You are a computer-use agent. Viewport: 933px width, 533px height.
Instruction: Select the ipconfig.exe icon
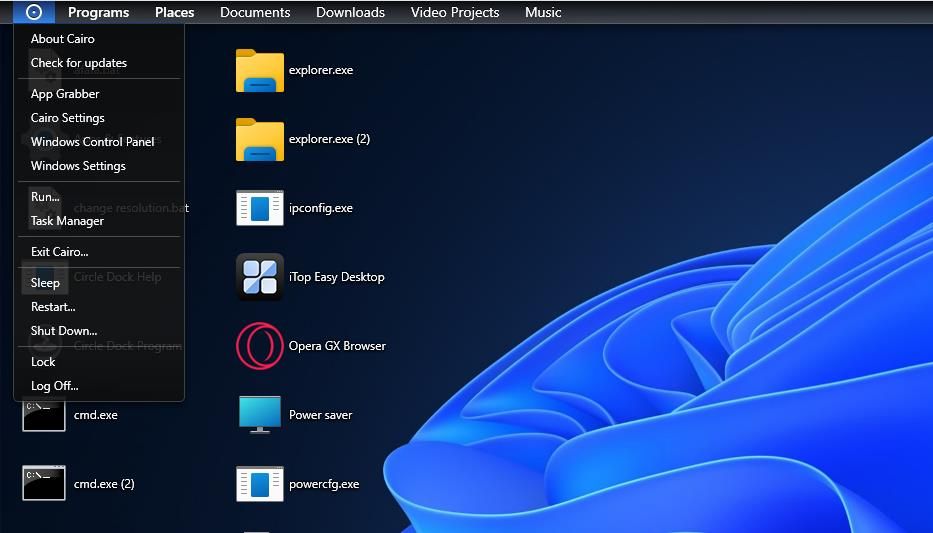(259, 208)
